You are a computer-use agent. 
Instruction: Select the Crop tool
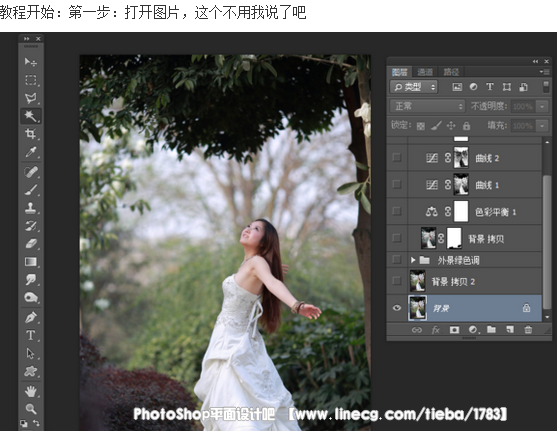point(31,134)
